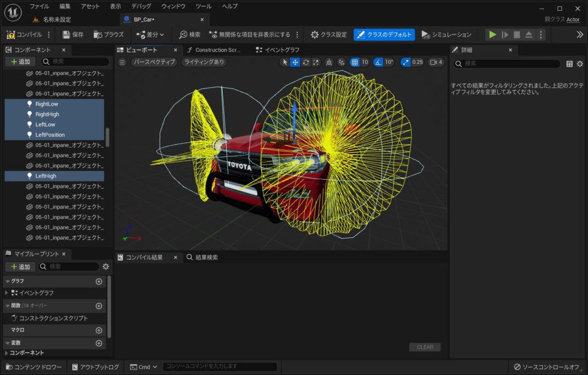Expand the イベントグラフ tree row in マイブループリント
This screenshot has width=588, height=375.
6,293
